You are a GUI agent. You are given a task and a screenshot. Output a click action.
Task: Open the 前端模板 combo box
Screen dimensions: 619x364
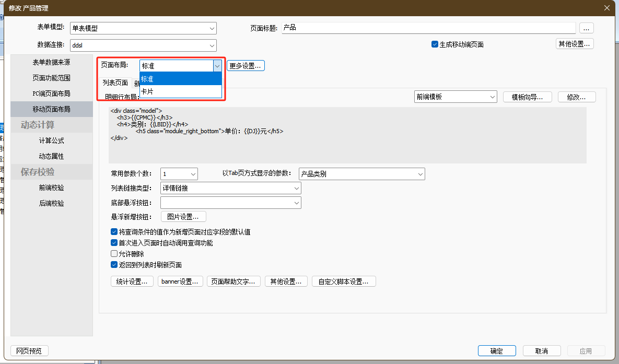tap(455, 97)
